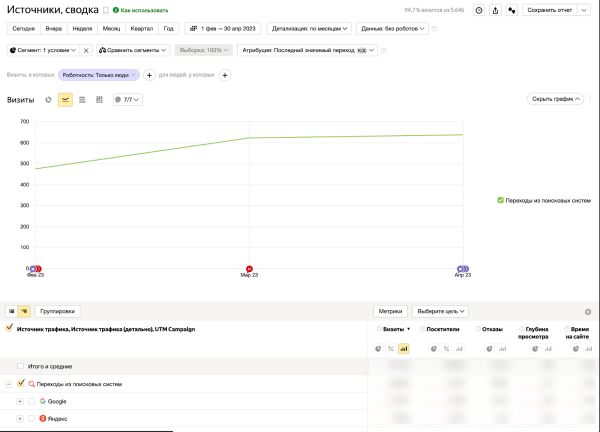
Task: Switch to the line chart view
Action: (65, 100)
